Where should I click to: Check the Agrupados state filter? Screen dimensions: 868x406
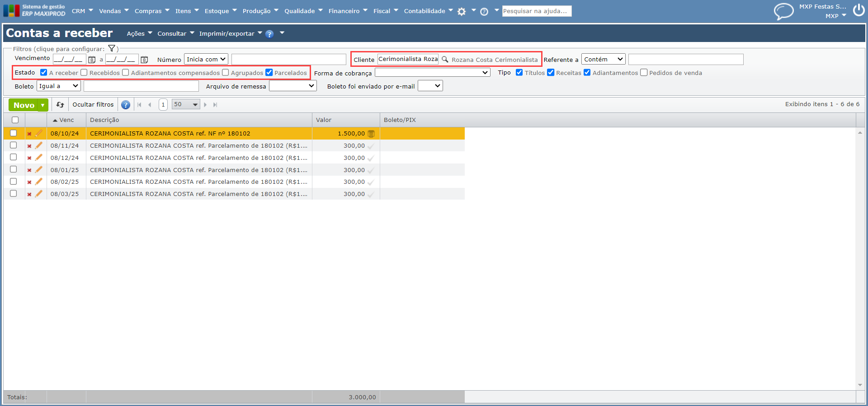(x=226, y=72)
